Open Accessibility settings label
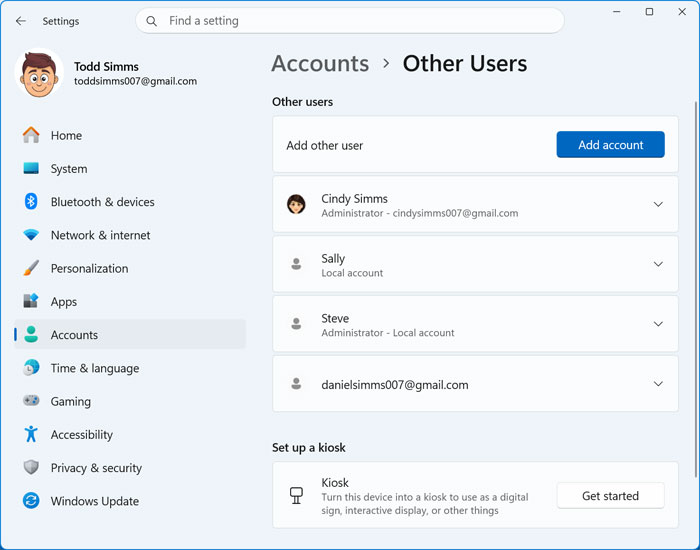Image resolution: width=700 pixels, height=550 pixels. [82, 435]
